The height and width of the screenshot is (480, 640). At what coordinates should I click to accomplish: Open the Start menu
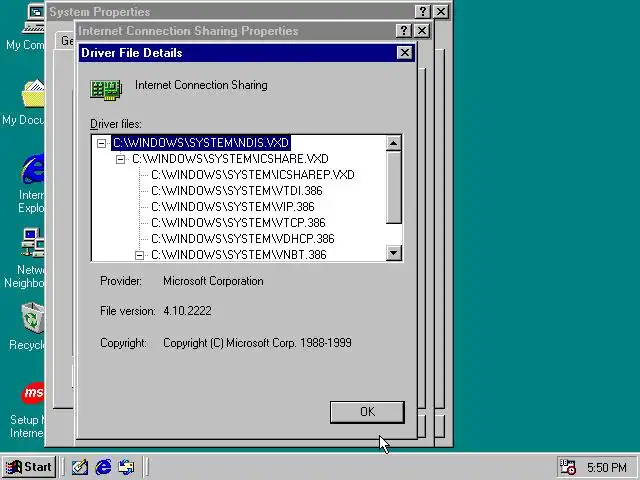point(29,467)
